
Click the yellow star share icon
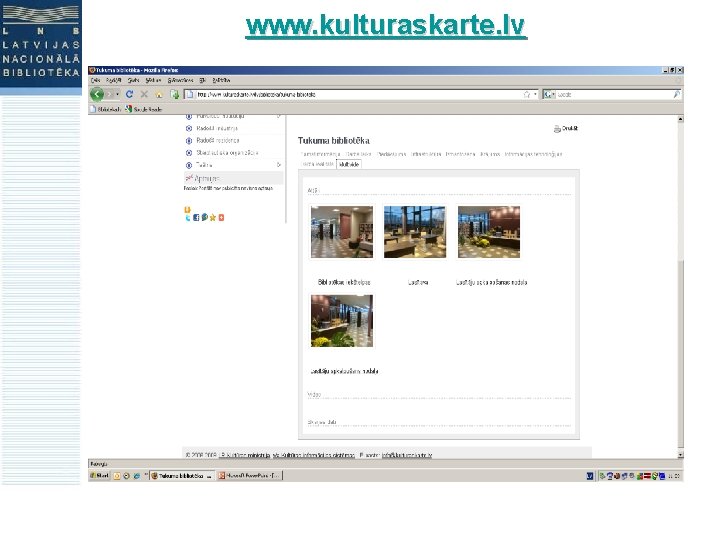tap(213, 218)
